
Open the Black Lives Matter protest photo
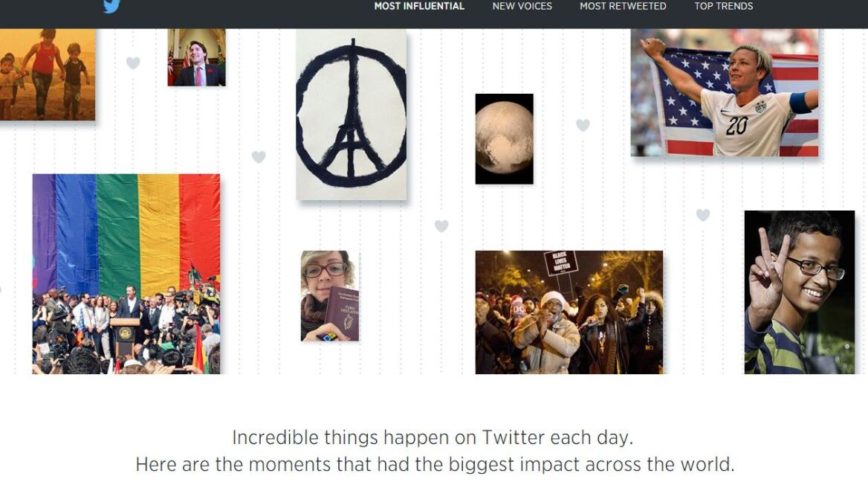point(569,312)
